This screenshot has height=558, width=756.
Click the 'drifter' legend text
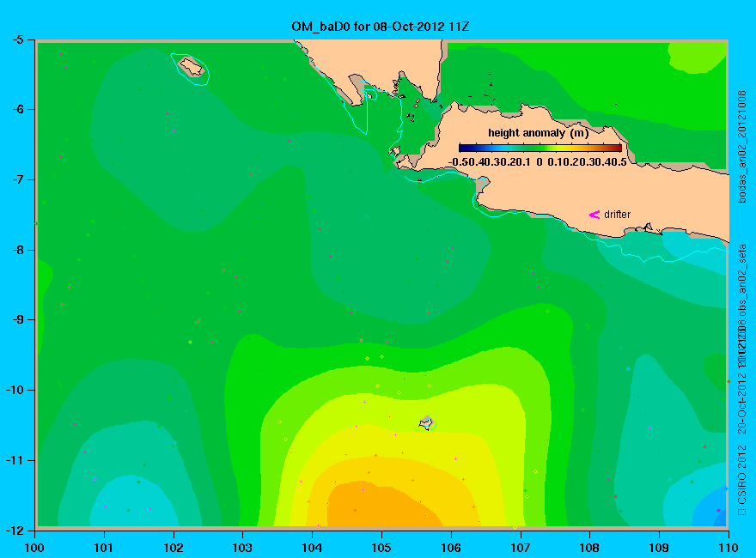pos(617,215)
